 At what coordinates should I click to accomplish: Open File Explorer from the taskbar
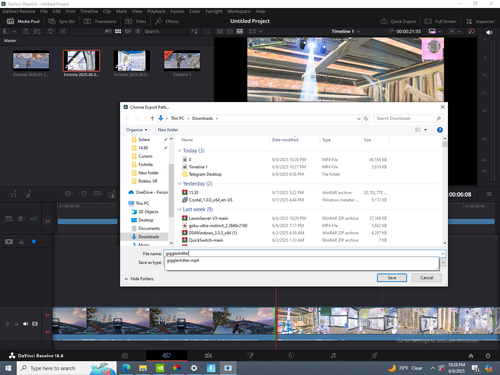(x=143, y=368)
